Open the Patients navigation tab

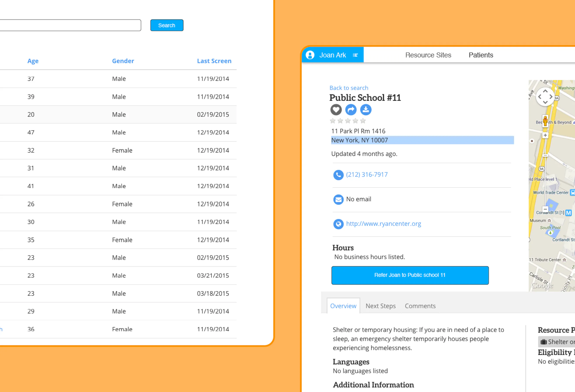click(x=481, y=55)
